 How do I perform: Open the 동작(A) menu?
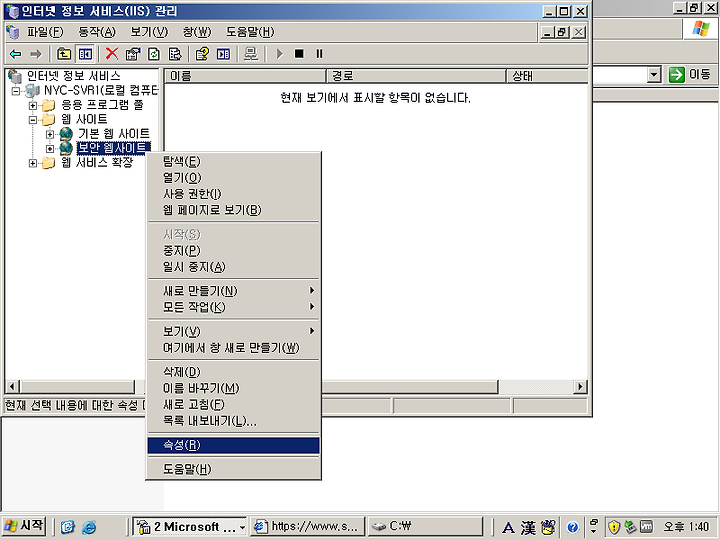(x=97, y=32)
